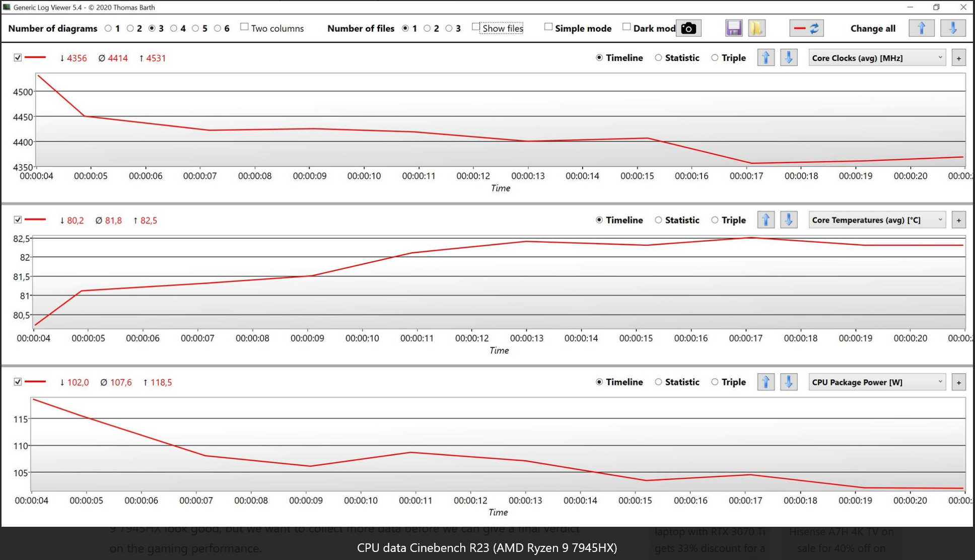Click the Change all down arrow
This screenshot has height=560, width=975.
952,28
